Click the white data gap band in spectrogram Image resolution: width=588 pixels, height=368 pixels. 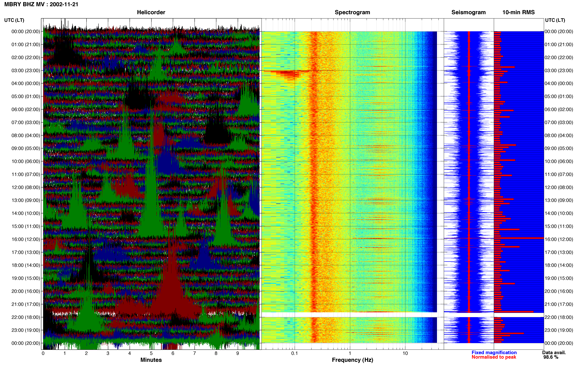tap(349, 315)
